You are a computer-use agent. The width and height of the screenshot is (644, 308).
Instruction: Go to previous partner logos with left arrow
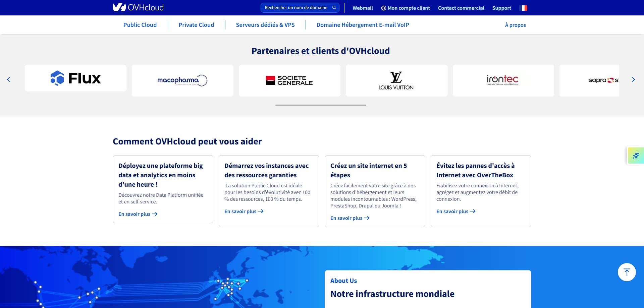click(9, 79)
